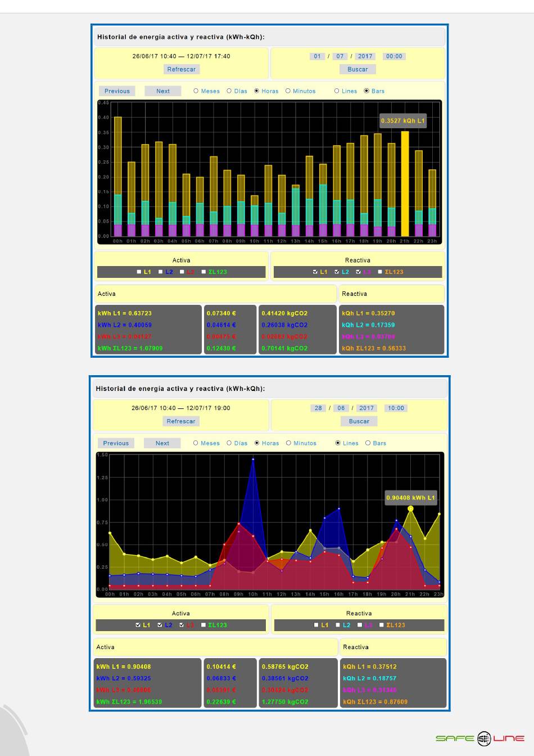This screenshot has height=756, width=534.
Task: Uncheck Reactiva L1 in bar-chart panel
Action: 315,272
